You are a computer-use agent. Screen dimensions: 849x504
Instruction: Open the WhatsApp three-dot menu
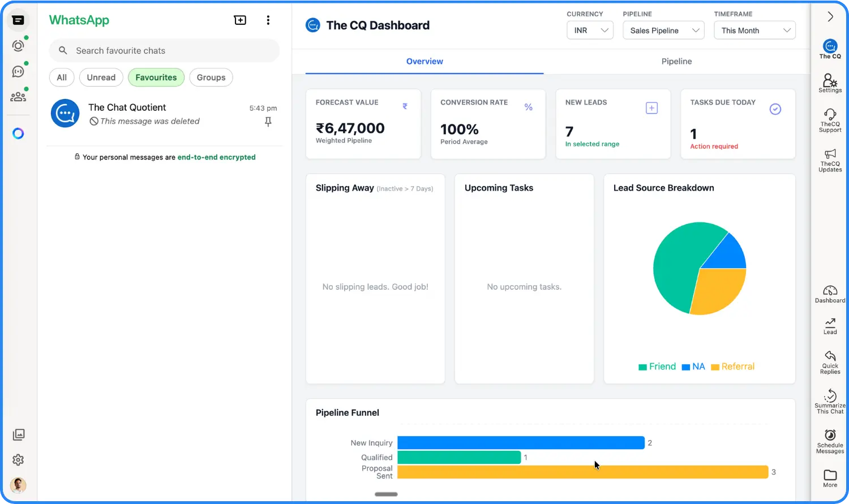pyautogui.click(x=268, y=20)
